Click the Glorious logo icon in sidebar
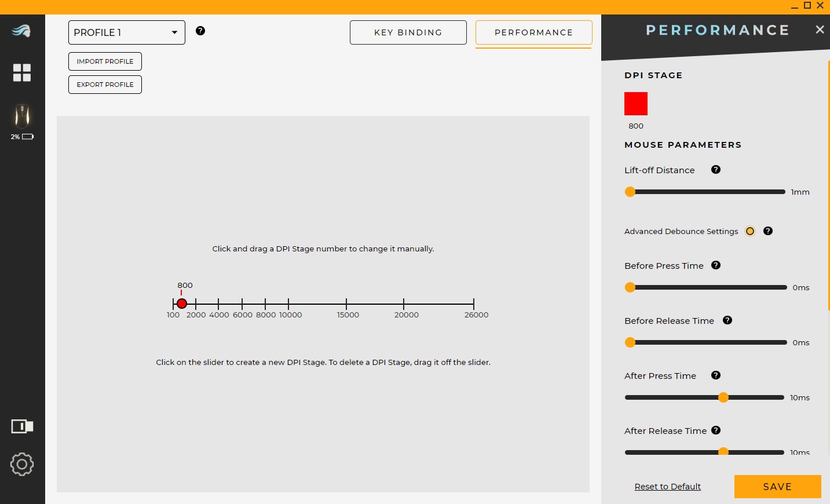The height and width of the screenshot is (504, 830). 21,31
